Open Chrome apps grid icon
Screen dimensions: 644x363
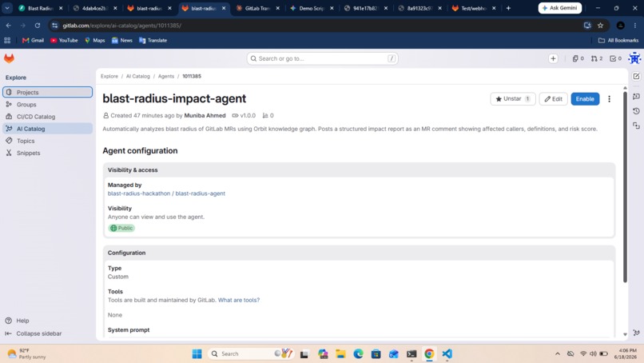[x=7, y=40]
